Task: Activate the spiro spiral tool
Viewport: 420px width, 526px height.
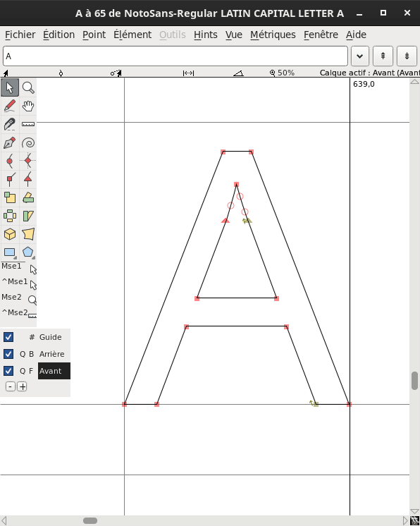Action: tap(27, 143)
